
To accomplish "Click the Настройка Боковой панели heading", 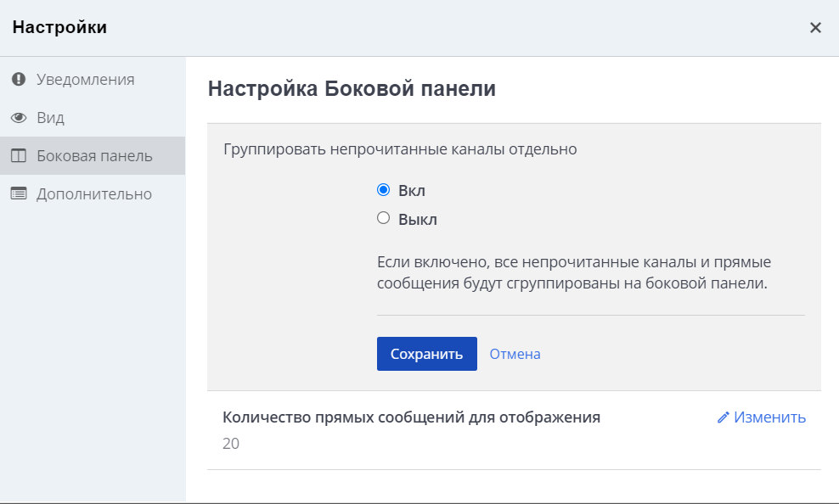I will click(x=351, y=87).
